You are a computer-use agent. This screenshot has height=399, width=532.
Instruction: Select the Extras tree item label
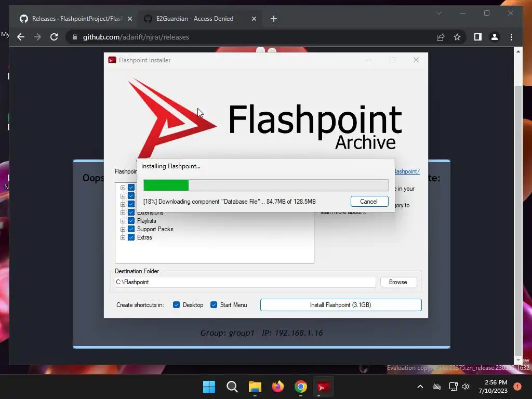click(x=144, y=237)
